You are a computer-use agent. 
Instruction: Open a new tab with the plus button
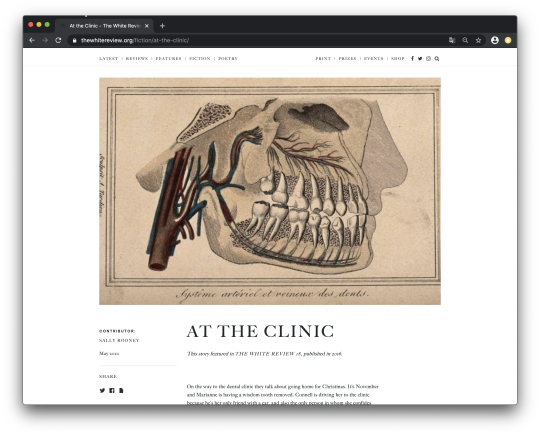[x=162, y=26]
